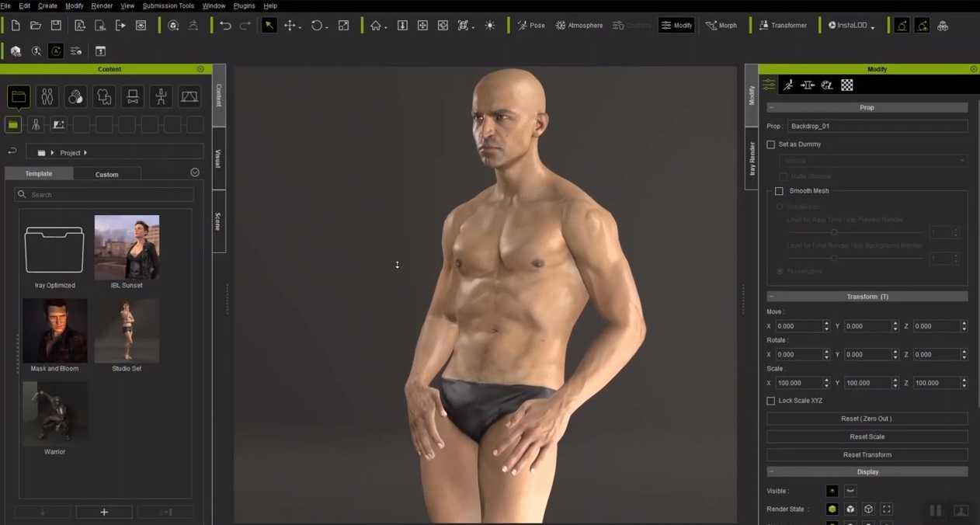Toggle the Lock Scale XYZ checkbox
Screen dimensions: 980x525
point(771,401)
